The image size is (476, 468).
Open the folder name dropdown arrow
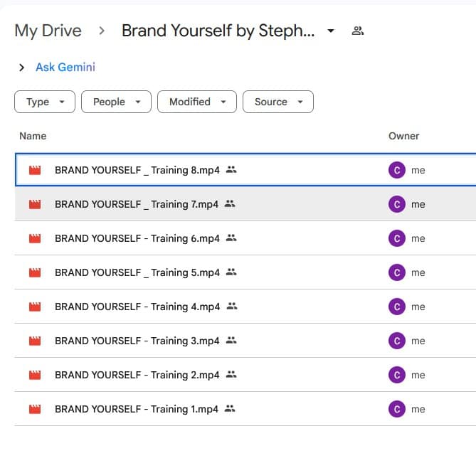(x=331, y=31)
